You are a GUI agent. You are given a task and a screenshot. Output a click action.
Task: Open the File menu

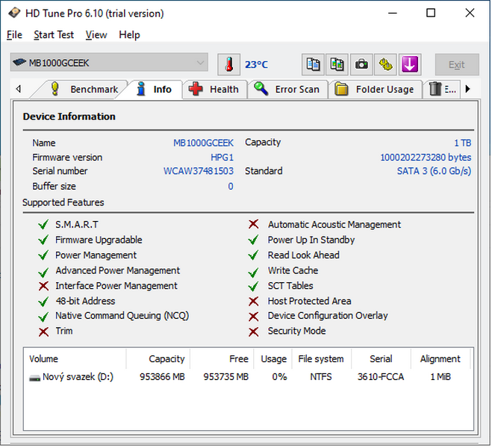[x=14, y=35]
